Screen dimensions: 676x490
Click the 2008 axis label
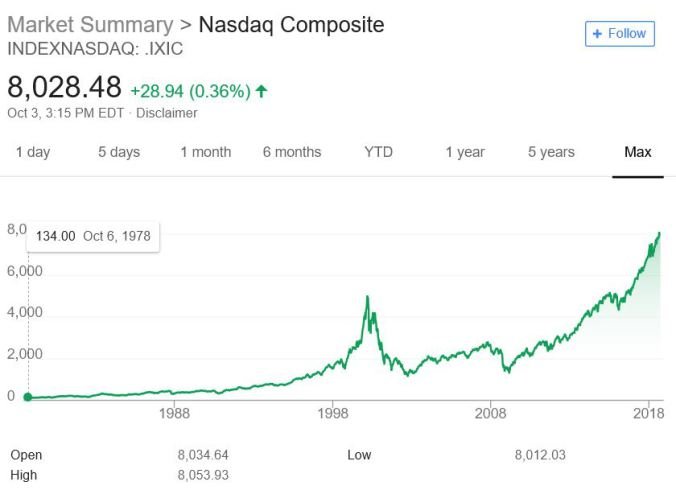pos(491,413)
